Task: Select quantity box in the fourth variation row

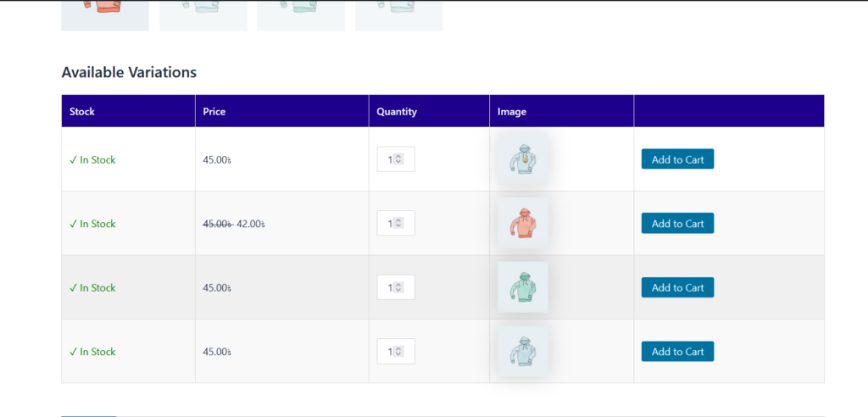Action: [392, 352]
